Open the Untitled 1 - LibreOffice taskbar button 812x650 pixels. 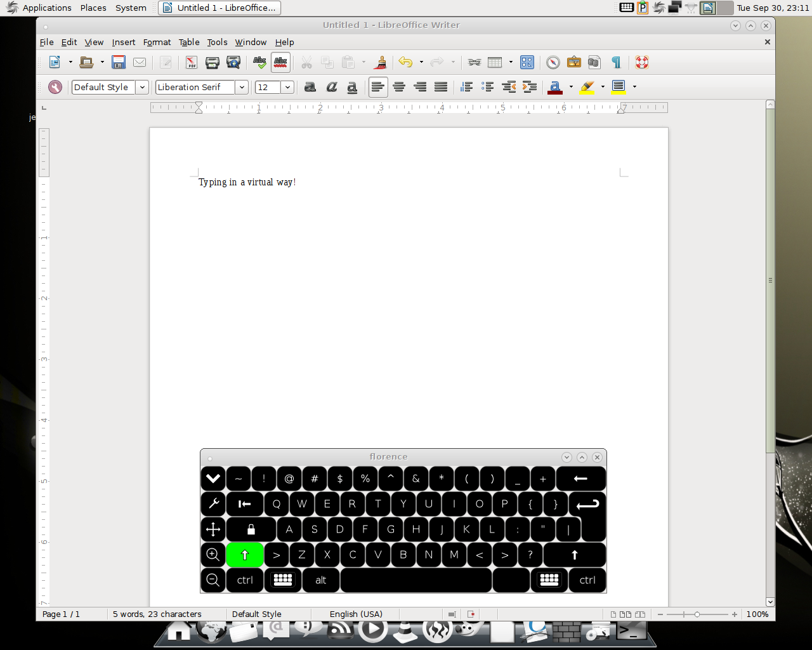click(219, 8)
